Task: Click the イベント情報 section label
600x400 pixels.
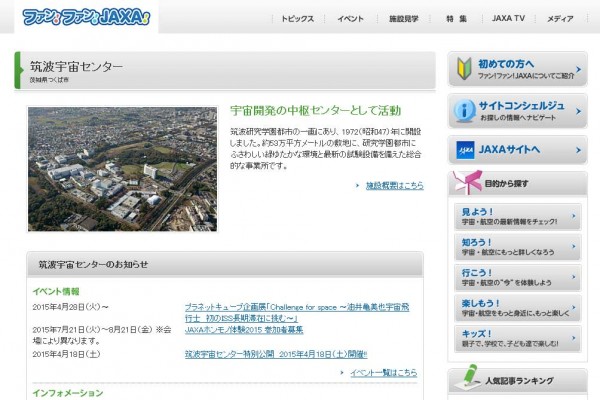Action: pos(56,291)
